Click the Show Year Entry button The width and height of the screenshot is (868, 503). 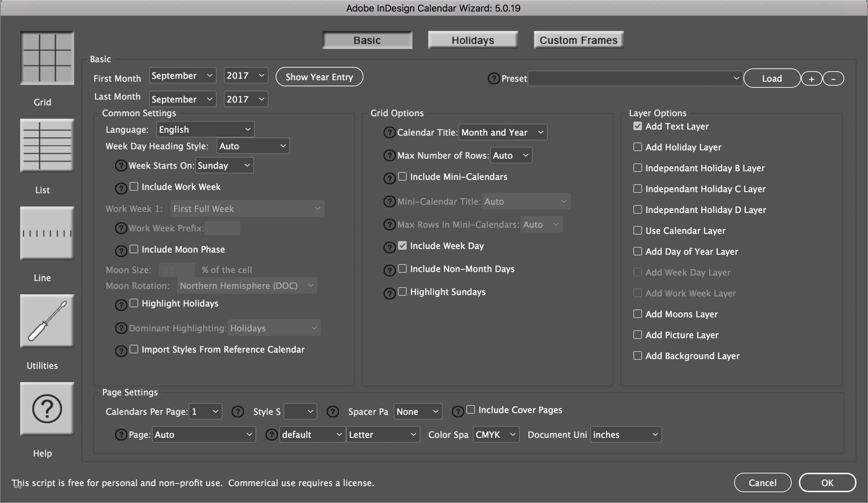[319, 77]
